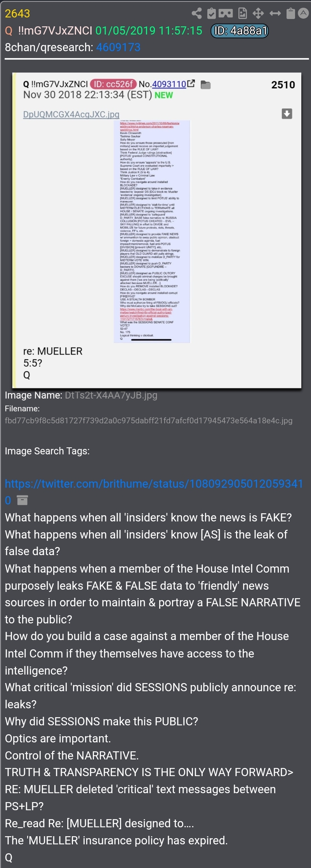Open the VR goggles view icon

(x=226, y=14)
